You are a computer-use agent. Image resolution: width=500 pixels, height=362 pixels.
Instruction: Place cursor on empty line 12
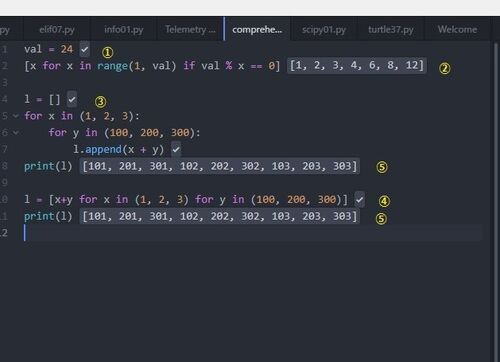pyautogui.click(x=253, y=233)
